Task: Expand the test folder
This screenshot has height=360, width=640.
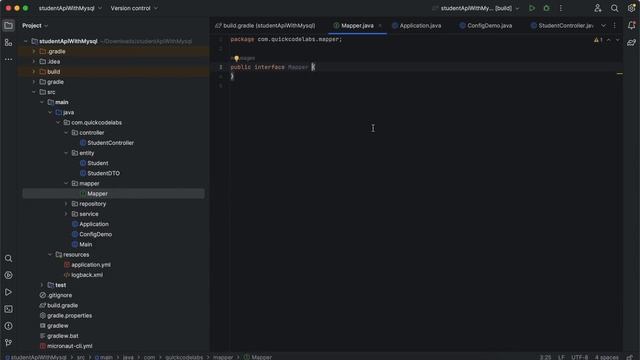Action: coord(42,285)
